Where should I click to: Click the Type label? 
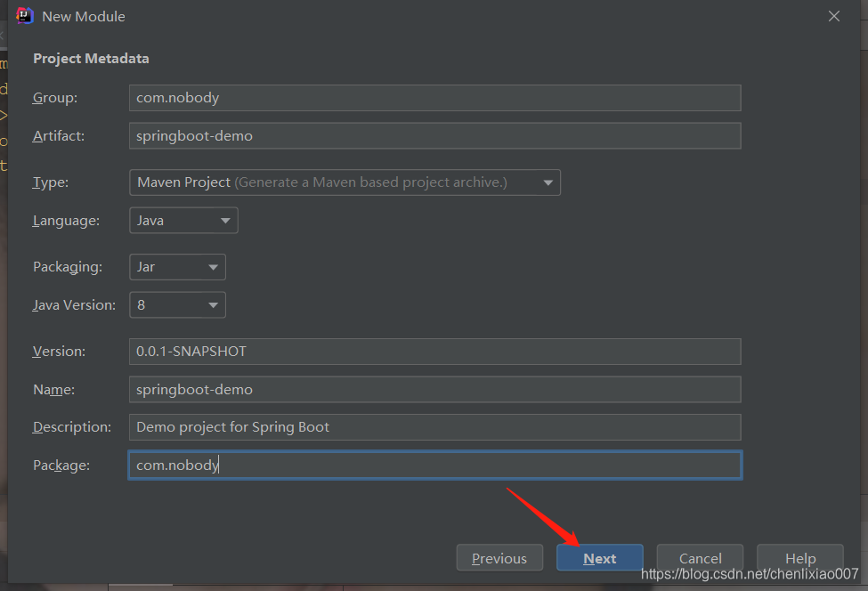(x=51, y=182)
